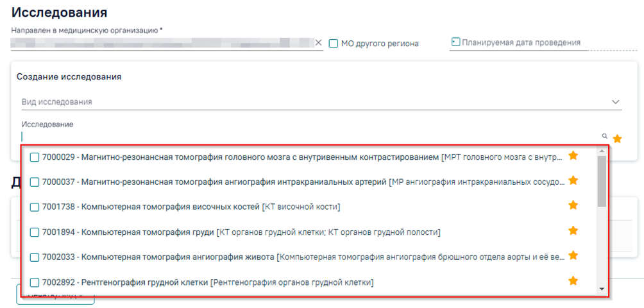This screenshot has height=308, width=644.
Task: Tick checkbox for 7002892 Рентгенография грудной клетки
Action: [x=35, y=282]
